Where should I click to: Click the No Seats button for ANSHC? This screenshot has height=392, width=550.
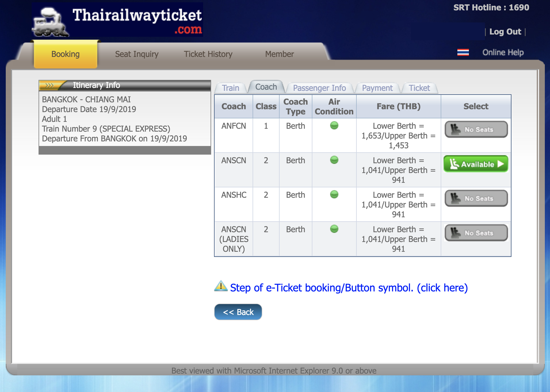coord(476,198)
